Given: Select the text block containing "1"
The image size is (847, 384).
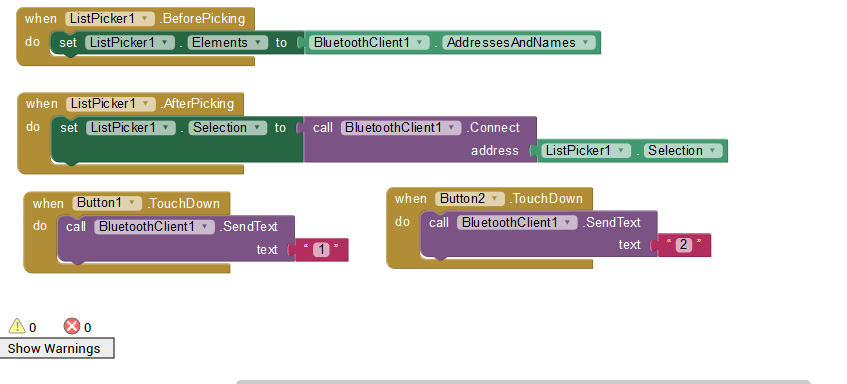Looking at the screenshot, I should (x=321, y=250).
